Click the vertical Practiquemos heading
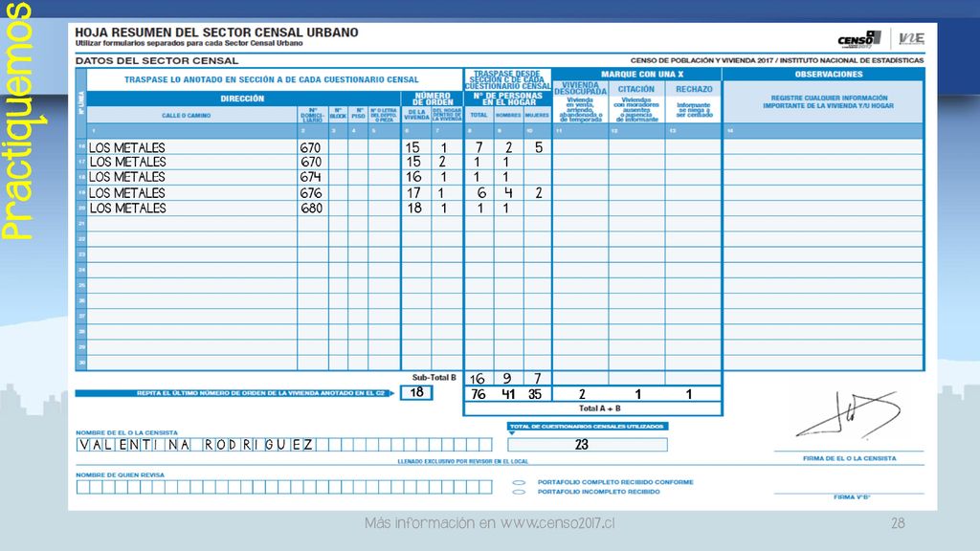 click(x=17, y=121)
